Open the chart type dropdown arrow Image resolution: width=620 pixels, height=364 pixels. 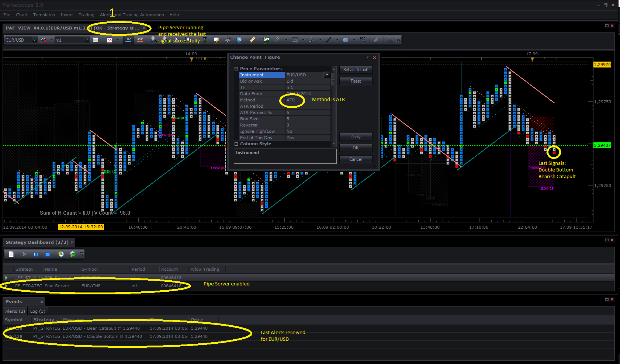tap(118, 40)
